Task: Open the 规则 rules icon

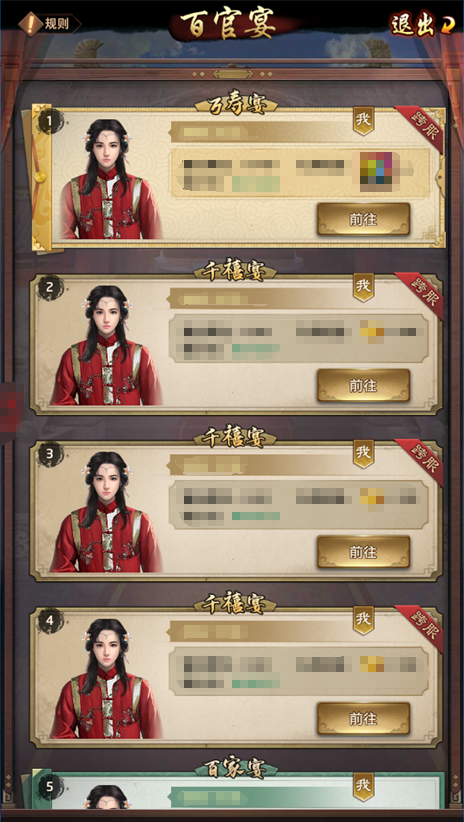Action: [x=49, y=24]
